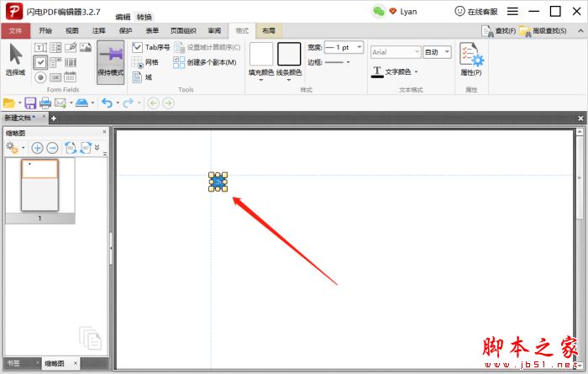The width and height of the screenshot is (588, 374).
Task: Switch to the 表单 ribbon tab
Action: coord(152,31)
